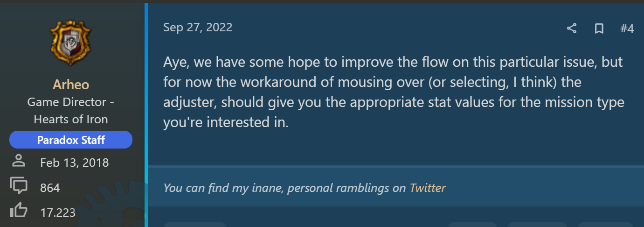Share this post using the share icon
Viewport: 644px width, 227px height.
[572, 28]
